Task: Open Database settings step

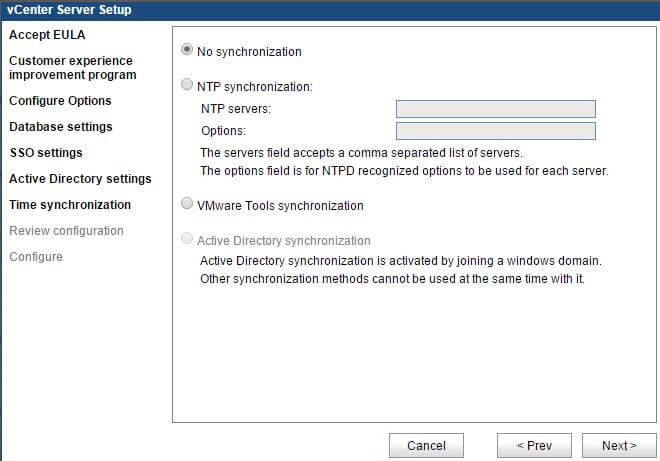Action: 61,127
